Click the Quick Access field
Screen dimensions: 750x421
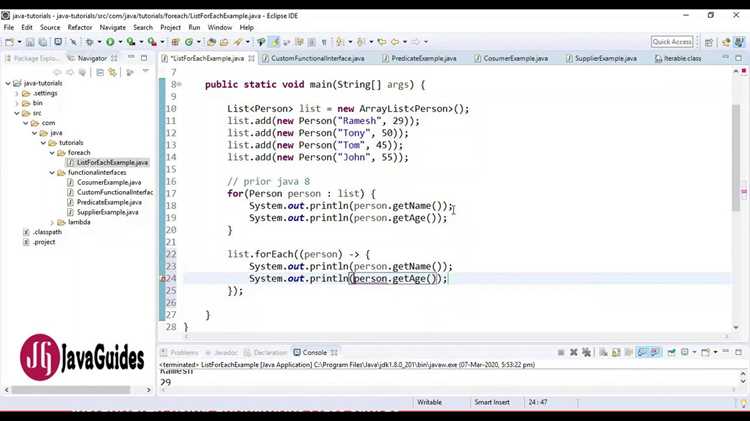(672, 42)
